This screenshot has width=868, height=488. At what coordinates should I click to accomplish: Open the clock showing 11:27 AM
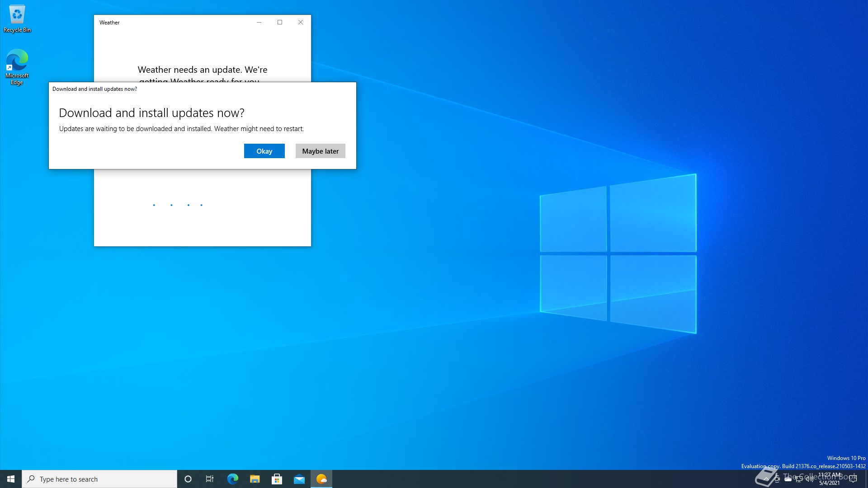point(830,479)
